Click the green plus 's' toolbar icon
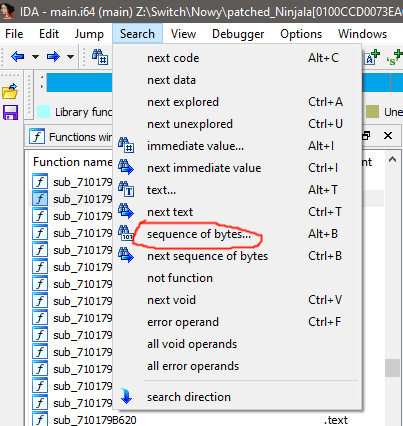The width and height of the screenshot is (403, 426). 394,57
